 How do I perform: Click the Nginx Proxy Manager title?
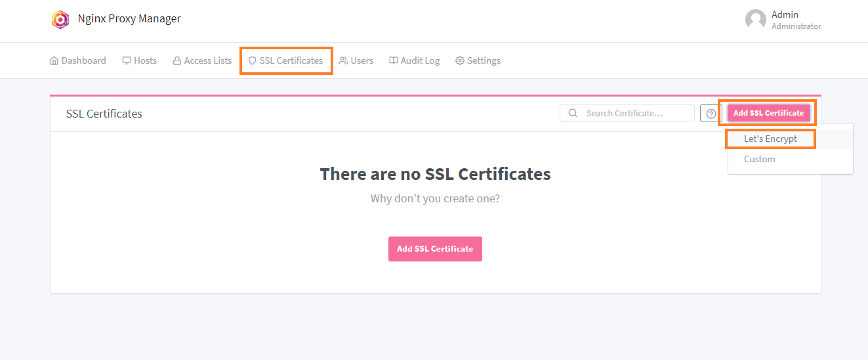[x=129, y=18]
